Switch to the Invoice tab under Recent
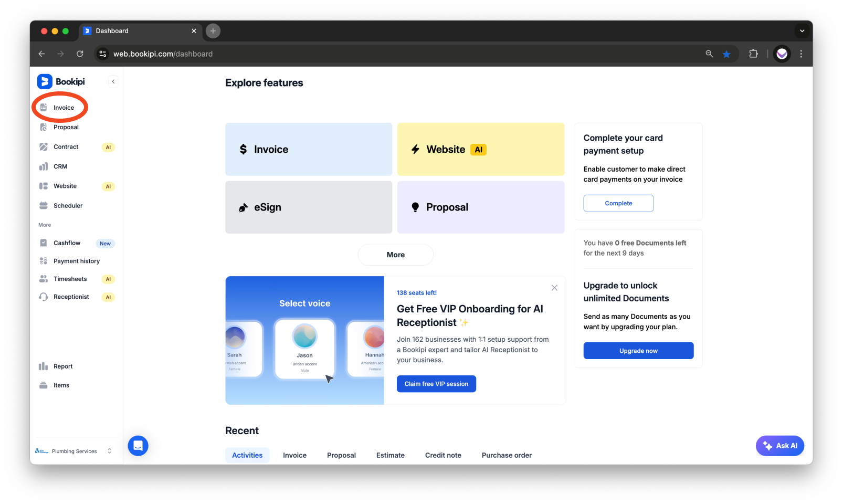843x504 pixels. (294, 455)
